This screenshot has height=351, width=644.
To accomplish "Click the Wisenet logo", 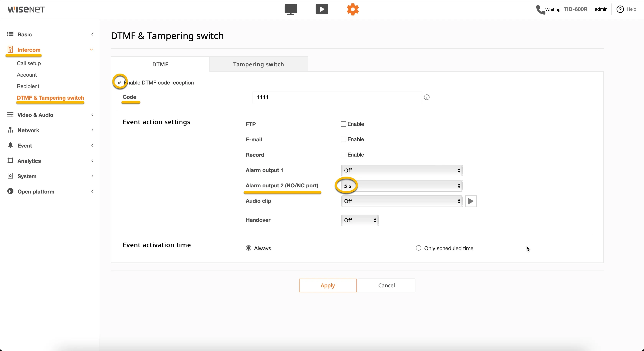I will pos(26,10).
